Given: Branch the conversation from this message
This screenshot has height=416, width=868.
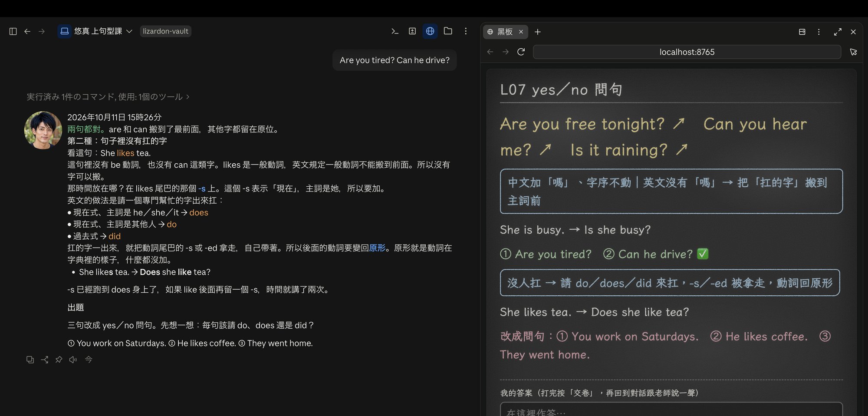Looking at the screenshot, I should point(44,360).
